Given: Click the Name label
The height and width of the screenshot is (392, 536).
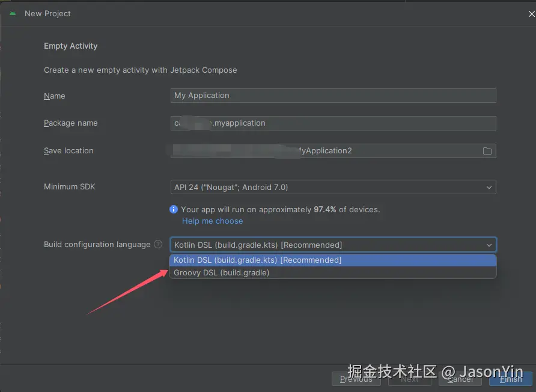Looking at the screenshot, I should (x=54, y=96).
